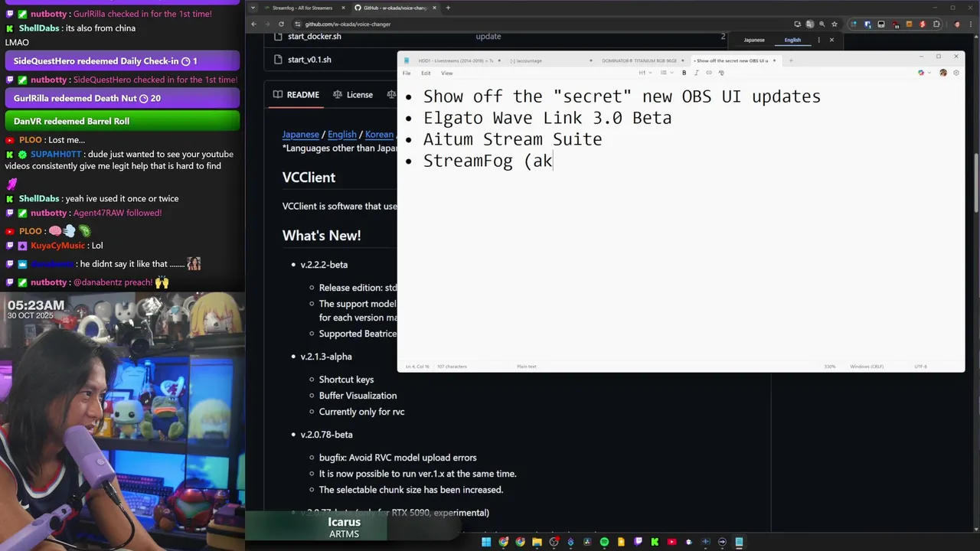Select the License tab on GitHub
980x551 pixels.
(x=352, y=95)
